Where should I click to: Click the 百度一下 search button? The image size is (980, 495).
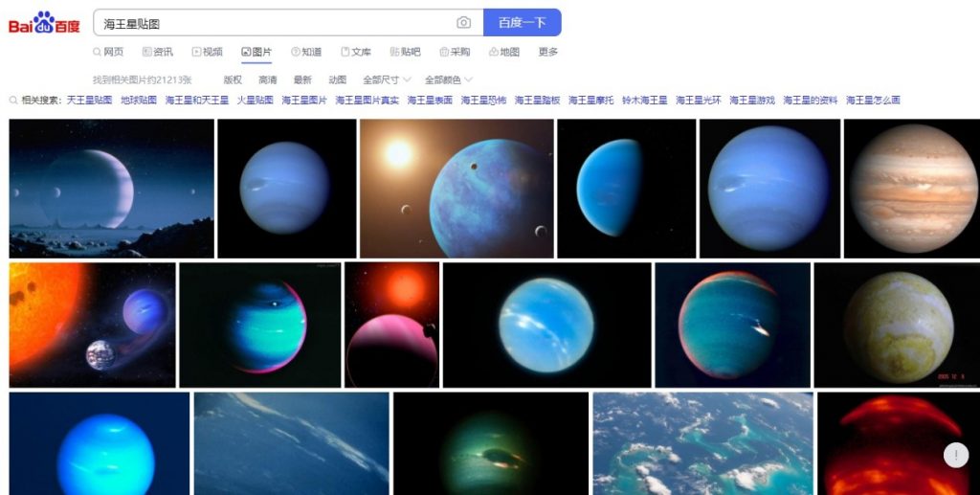click(x=522, y=23)
